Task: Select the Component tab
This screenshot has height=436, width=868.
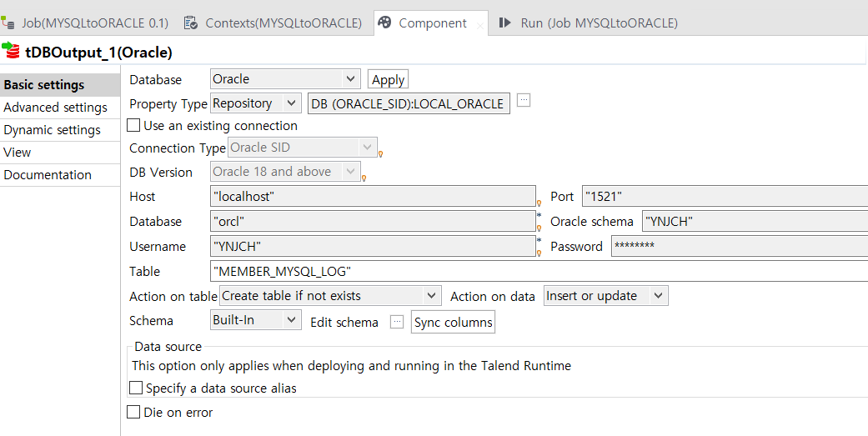Action: point(433,23)
